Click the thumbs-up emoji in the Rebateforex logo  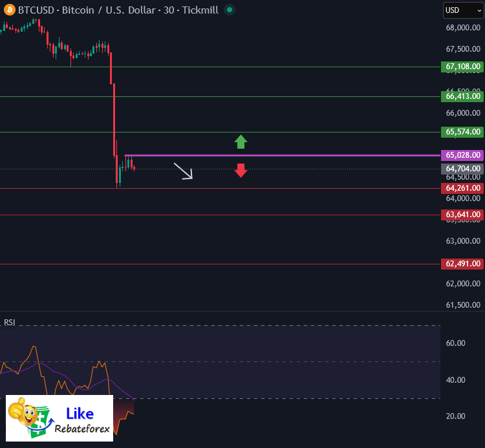(22, 412)
